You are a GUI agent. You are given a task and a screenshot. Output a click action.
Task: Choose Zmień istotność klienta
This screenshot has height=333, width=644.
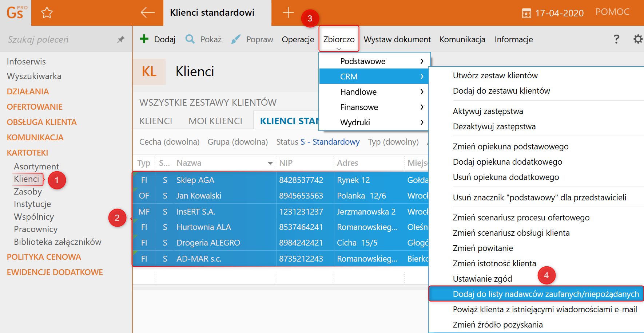tap(494, 263)
